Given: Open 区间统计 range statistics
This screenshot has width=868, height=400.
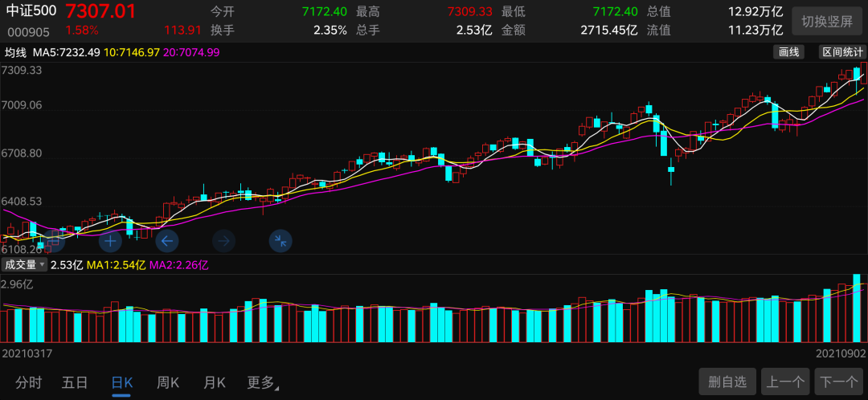Looking at the screenshot, I should tap(842, 52).
